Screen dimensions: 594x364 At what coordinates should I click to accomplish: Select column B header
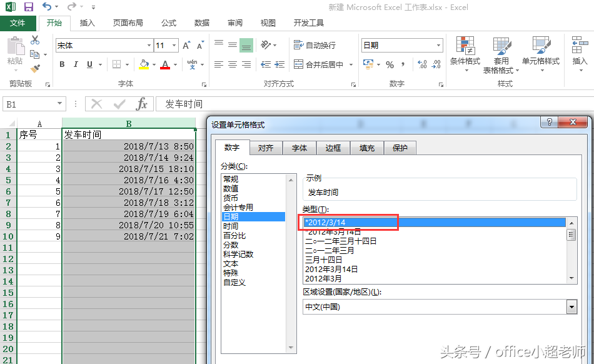pos(129,123)
